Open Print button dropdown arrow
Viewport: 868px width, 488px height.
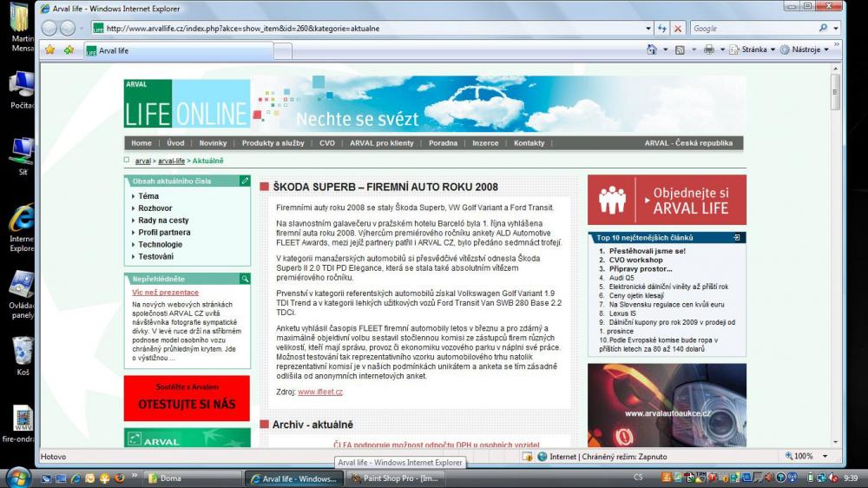(722, 49)
